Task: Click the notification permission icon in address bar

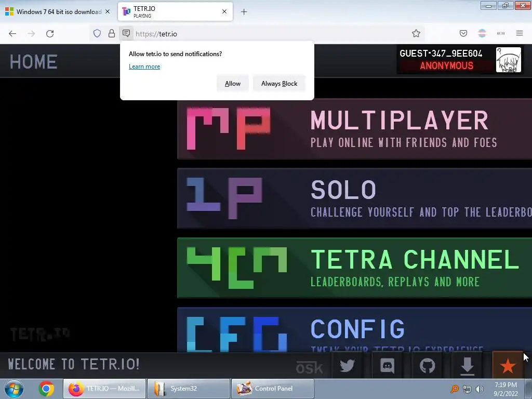Action: (126, 33)
